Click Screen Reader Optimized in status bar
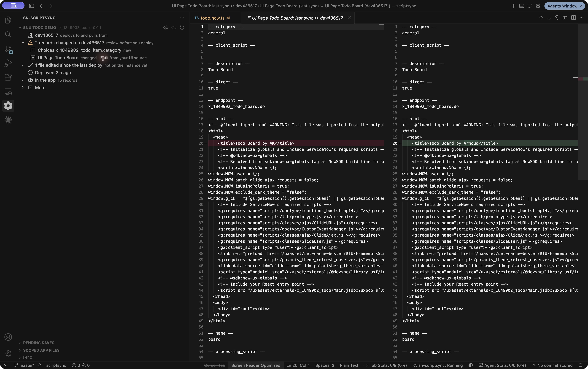 point(256,365)
